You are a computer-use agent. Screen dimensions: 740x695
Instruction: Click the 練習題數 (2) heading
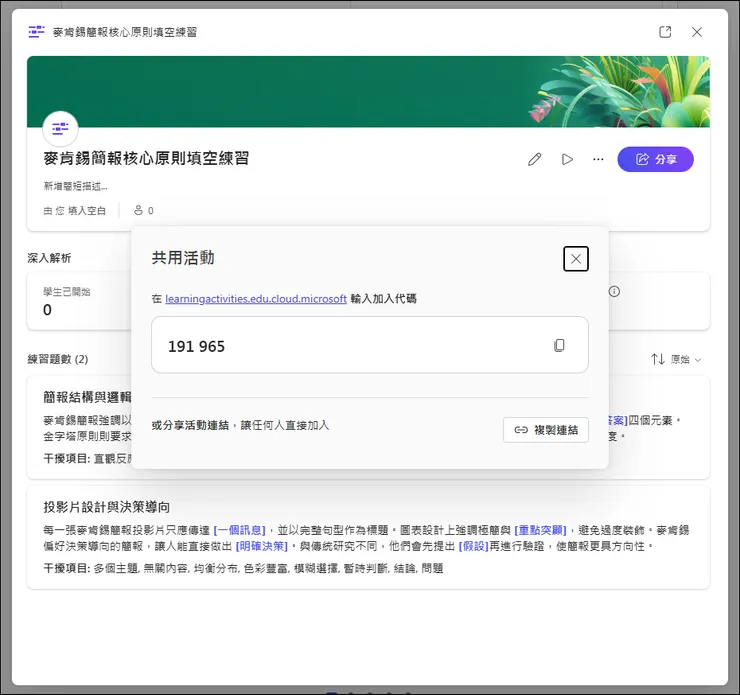coord(58,359)
